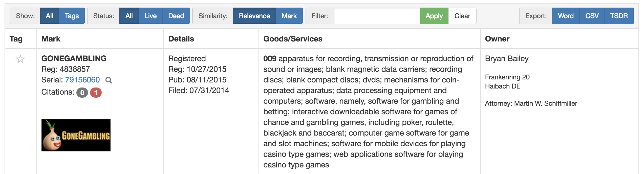
Task: Set Status filter to All
Action: pos(129,16)
